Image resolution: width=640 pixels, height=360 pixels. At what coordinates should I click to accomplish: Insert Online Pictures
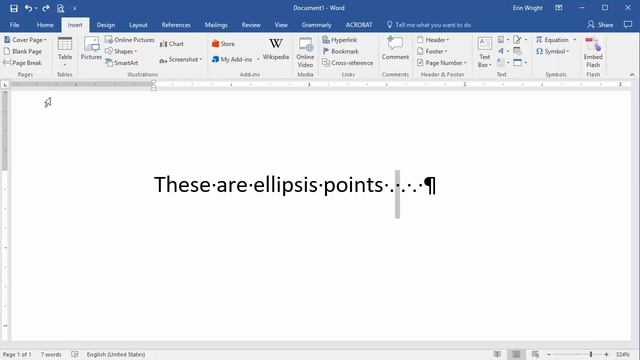[x=130, y=40]
